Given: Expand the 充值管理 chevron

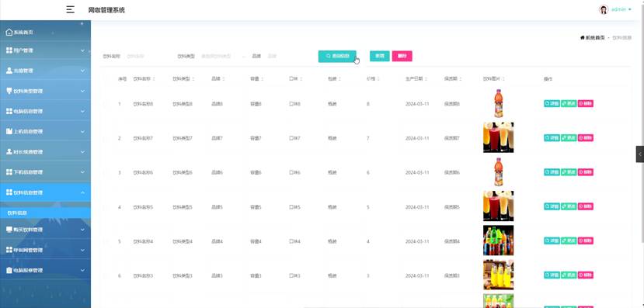Looking at the screenshot, I should point(82,71).
